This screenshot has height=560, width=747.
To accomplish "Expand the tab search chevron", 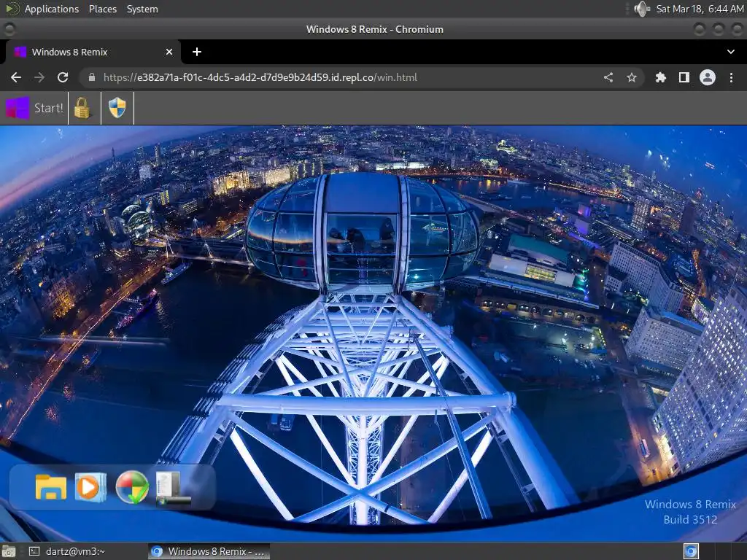I will (731, 52).
